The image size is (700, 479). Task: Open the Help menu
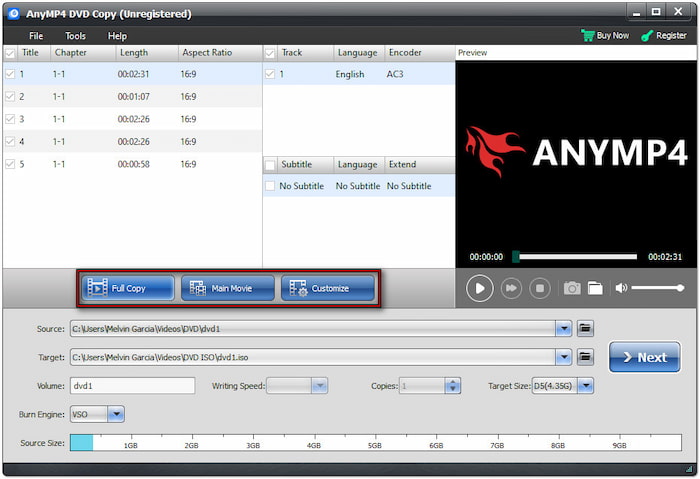(117, 36)
